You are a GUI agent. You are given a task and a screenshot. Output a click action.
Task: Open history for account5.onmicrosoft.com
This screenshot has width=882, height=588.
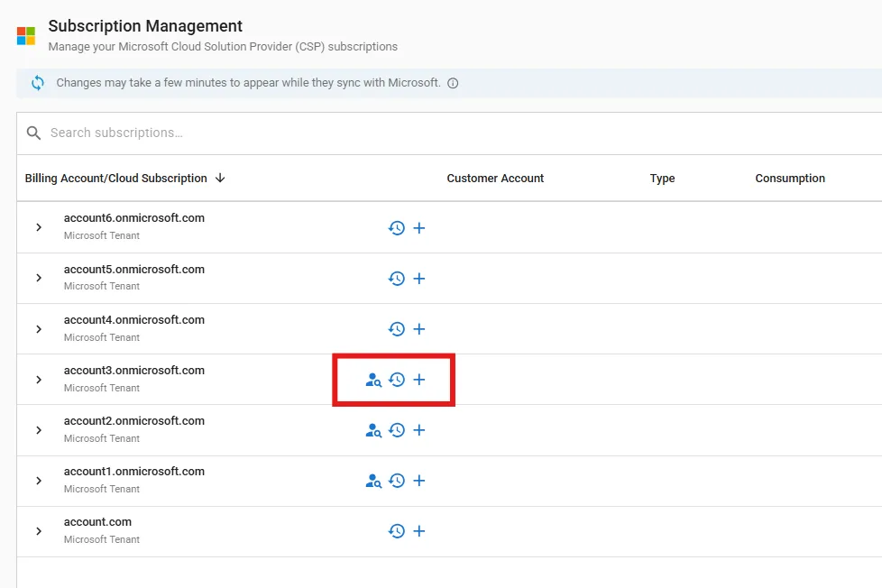[x=397, y=279]
